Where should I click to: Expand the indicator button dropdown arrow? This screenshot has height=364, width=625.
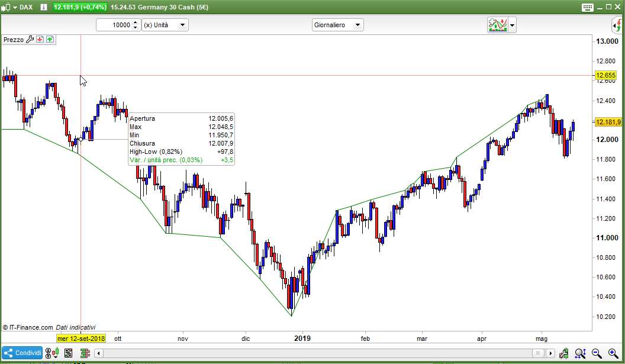point(512,25)
